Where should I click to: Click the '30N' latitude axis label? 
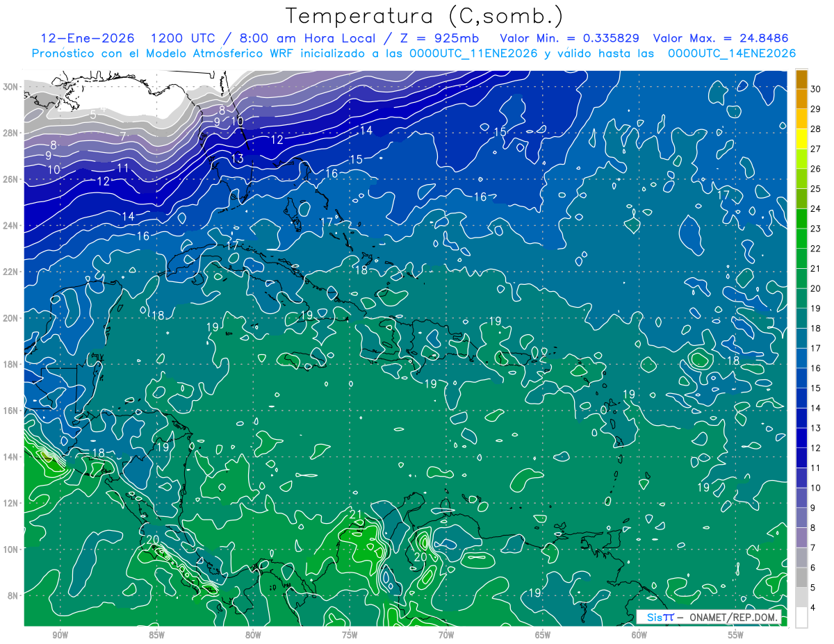[10, 87]
